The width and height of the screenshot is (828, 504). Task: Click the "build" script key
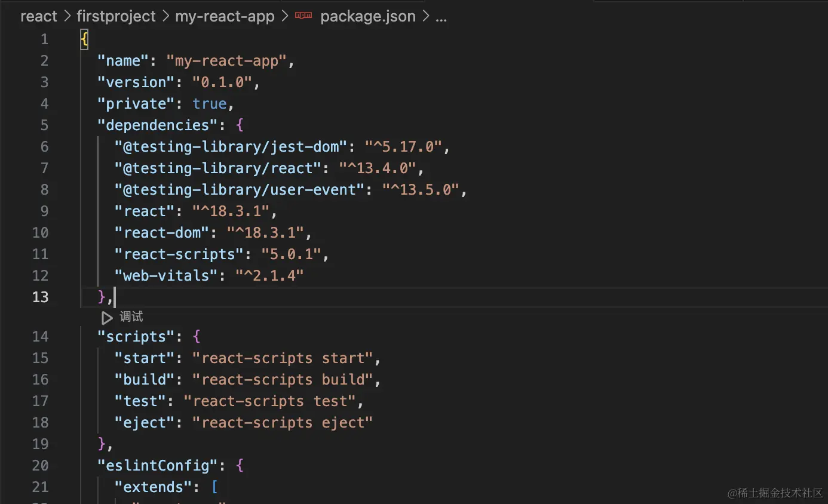[x=145, y=380]
